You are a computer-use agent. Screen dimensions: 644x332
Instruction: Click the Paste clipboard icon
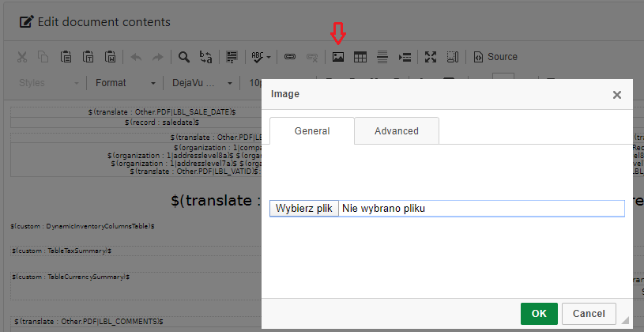point(66,57)
